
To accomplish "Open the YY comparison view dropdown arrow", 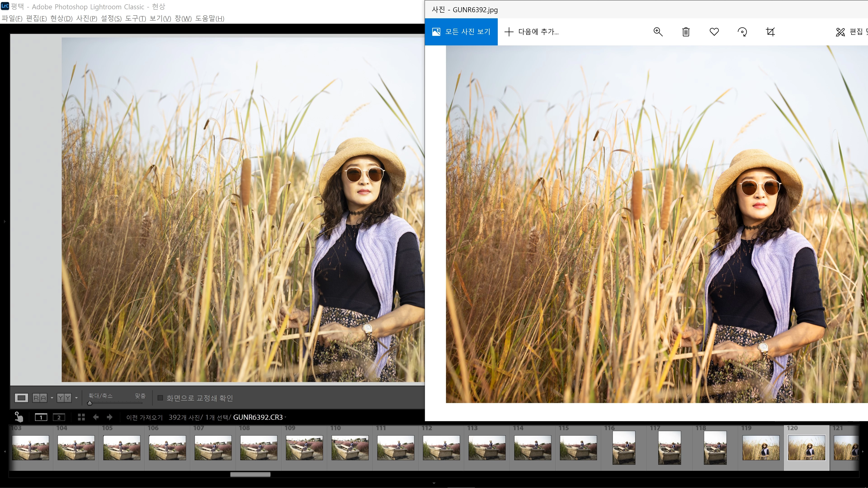I will [x=76, y=398].
